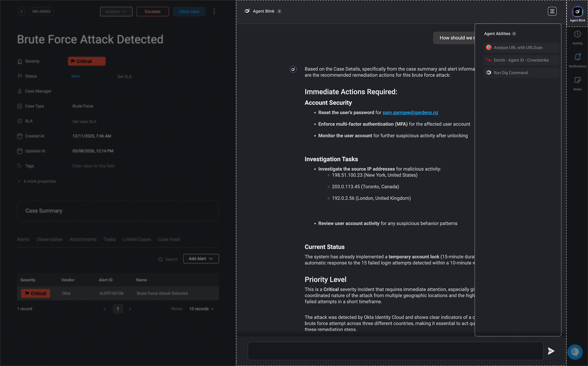The height and width of the screenshot is (366, 588).
Task: Open the Brute Force Attack Detected alert row name
Action: 162,293
